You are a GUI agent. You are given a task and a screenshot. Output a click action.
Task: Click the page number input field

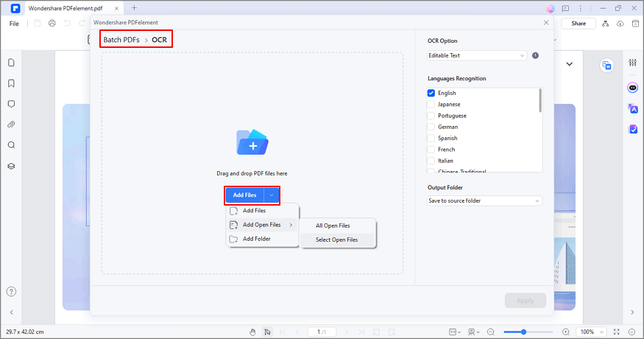(x=322, y=332)
